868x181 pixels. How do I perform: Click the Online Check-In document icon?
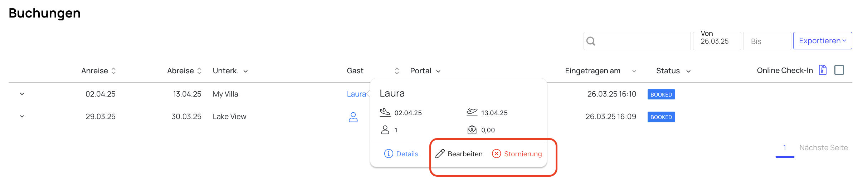[x=823, y=70]
